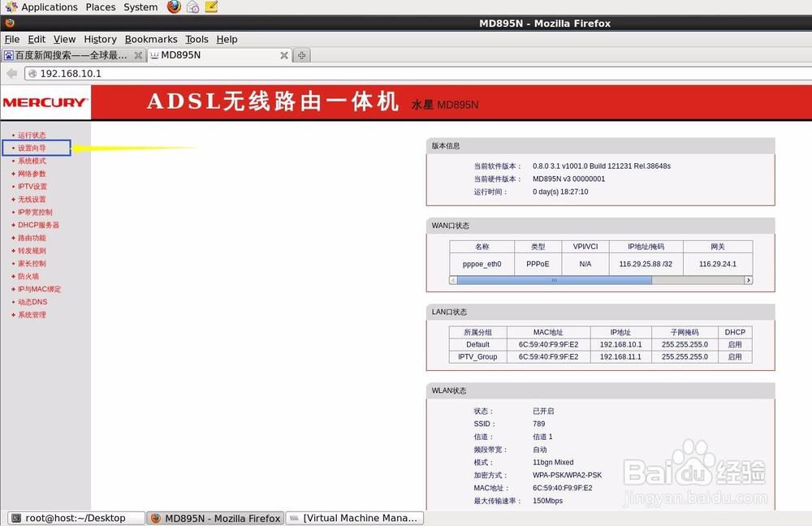Expand 路由功能 in the sidebar
The width and height of the screenshot is (812, 526).
click(x=32, y=238)
